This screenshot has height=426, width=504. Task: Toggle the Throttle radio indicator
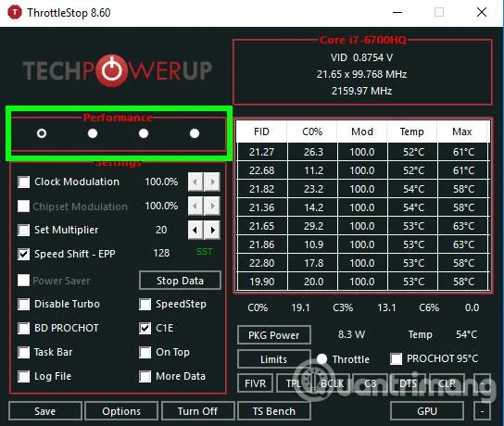[x=321, y=358]
